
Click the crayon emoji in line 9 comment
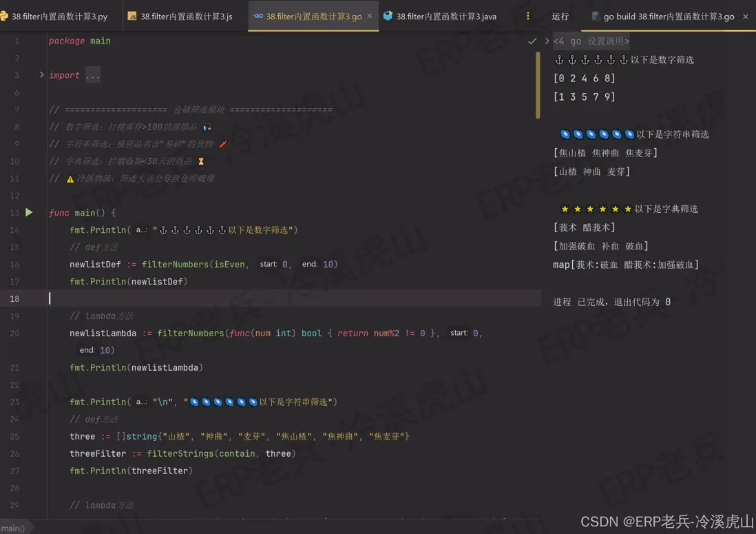pyautogui.click(x=223, y=144)
